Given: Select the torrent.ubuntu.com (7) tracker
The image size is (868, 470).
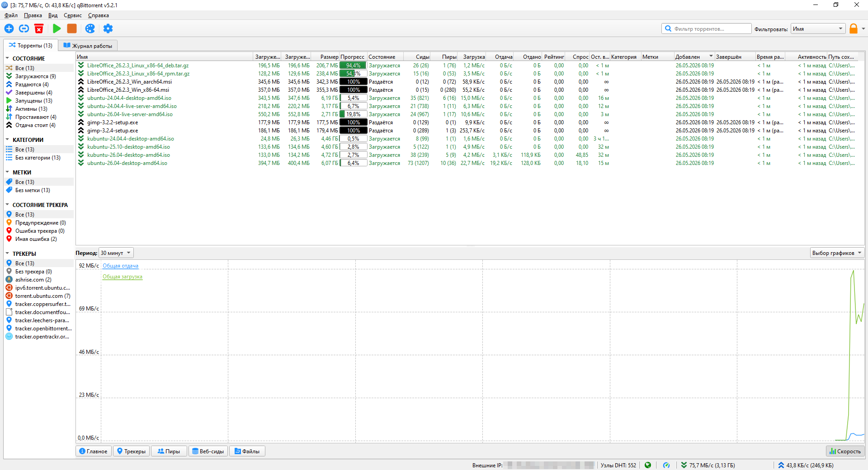Looking at the screenshot, I should click(x=39, y=296).
